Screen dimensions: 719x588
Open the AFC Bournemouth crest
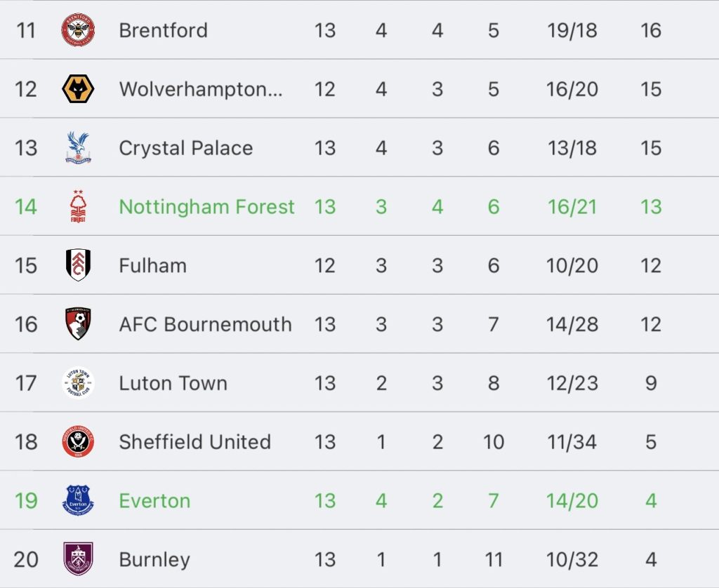click(x=78, y=323)
